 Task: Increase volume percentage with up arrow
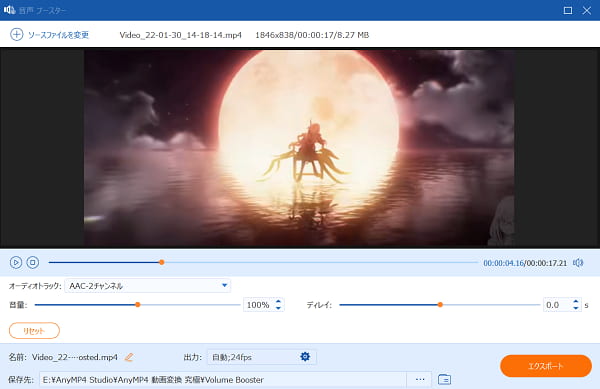pyautogui.click(x=278, y=301)
